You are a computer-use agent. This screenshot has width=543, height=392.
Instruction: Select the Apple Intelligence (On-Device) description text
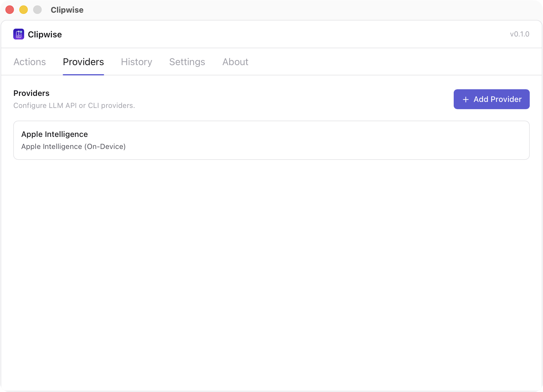pyautogui.click(x=73, y=147)
